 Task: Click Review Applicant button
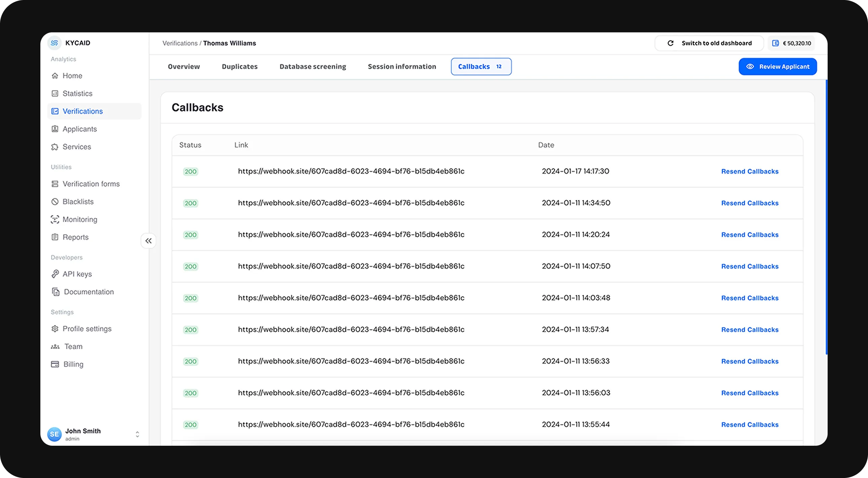click(778, 67)
